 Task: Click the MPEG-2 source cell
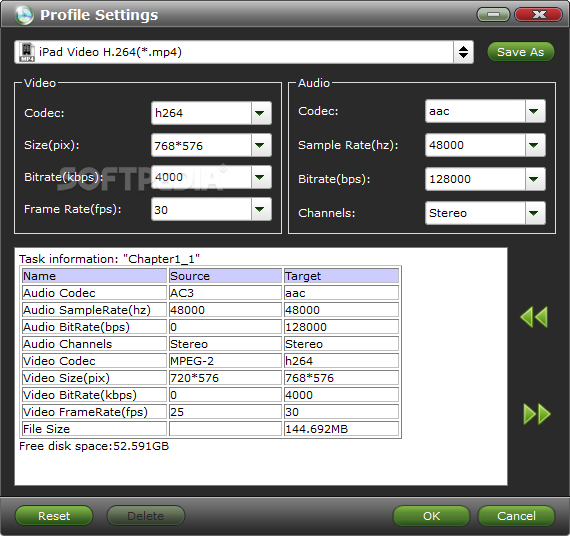225,361
